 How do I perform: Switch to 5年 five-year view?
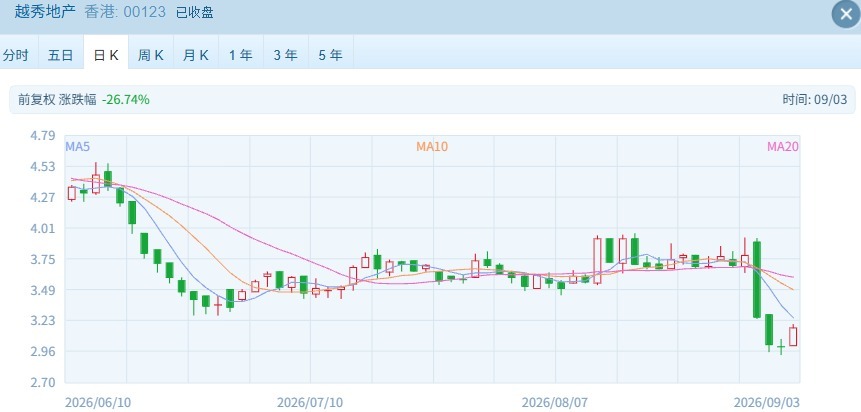click(331, 54)
